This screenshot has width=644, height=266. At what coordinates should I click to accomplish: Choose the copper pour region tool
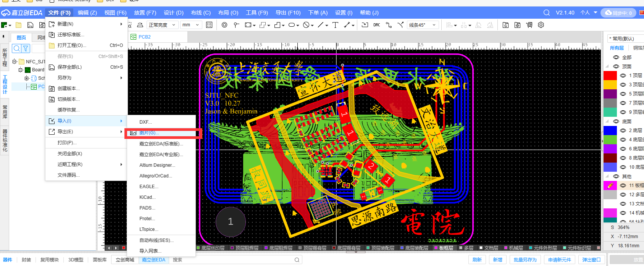click(x=248, y=25)
